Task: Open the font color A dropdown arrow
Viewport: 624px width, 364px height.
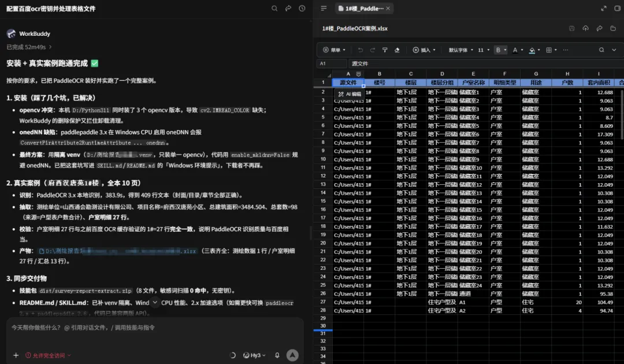Action: (522, 50)
